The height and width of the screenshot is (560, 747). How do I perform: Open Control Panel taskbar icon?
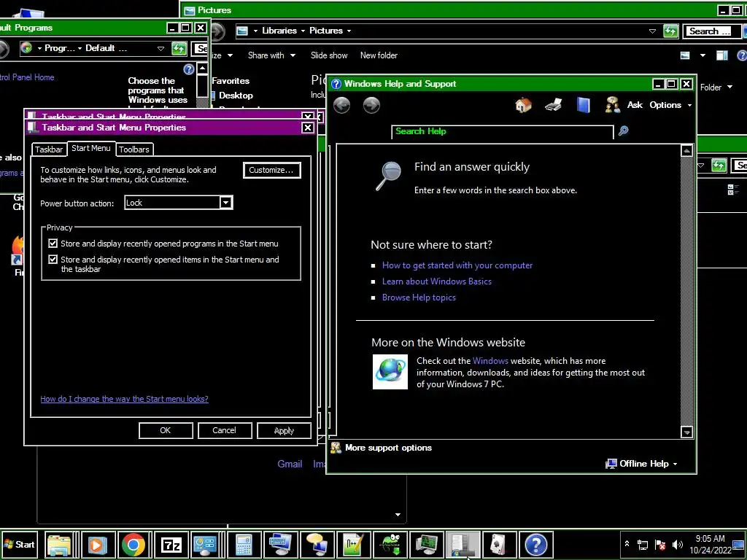[205, 544]
